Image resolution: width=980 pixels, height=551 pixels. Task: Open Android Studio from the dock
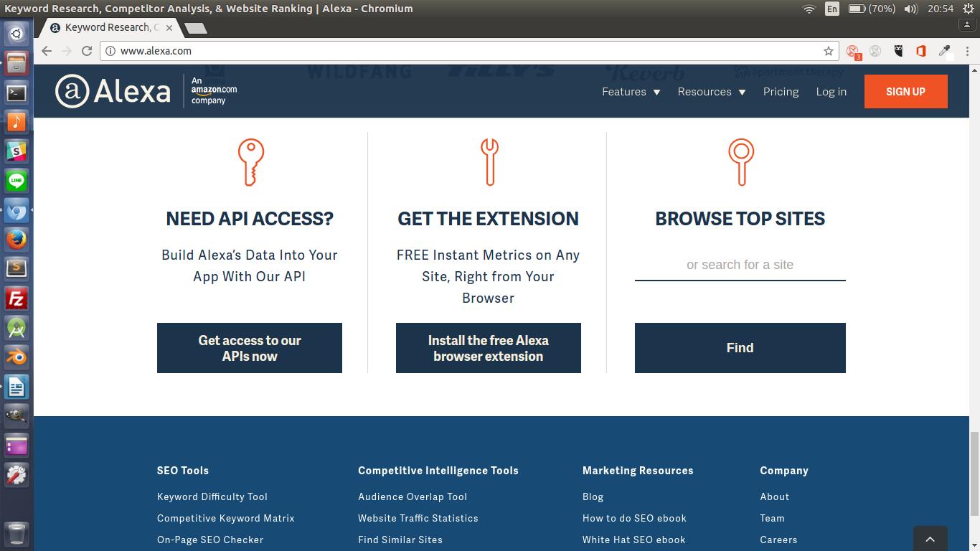pyautogui.click(x=17, y=328)
